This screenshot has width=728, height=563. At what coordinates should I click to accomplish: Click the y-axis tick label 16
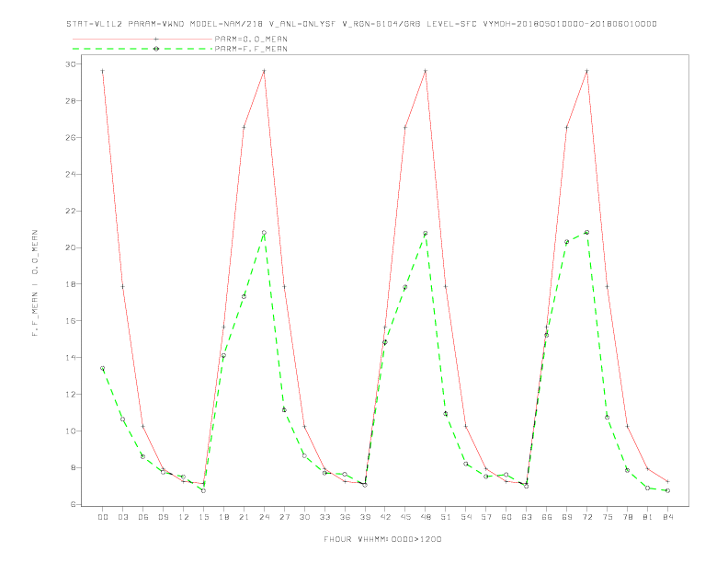71,321
